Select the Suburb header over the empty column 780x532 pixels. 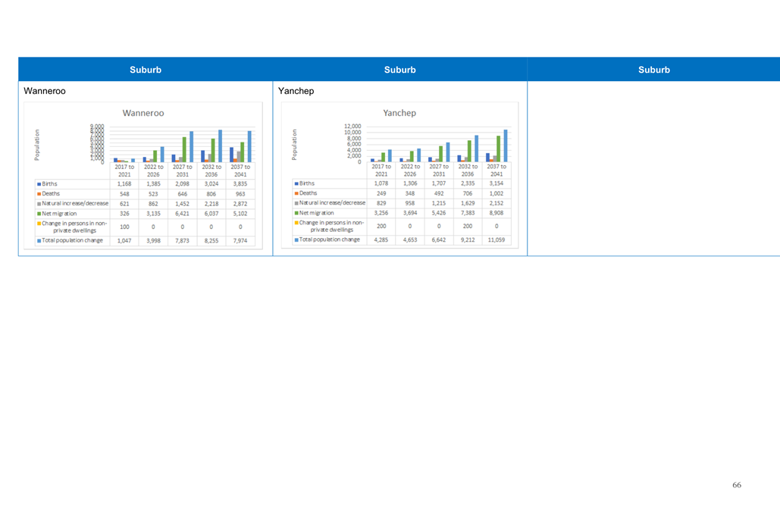coord(653,70)
